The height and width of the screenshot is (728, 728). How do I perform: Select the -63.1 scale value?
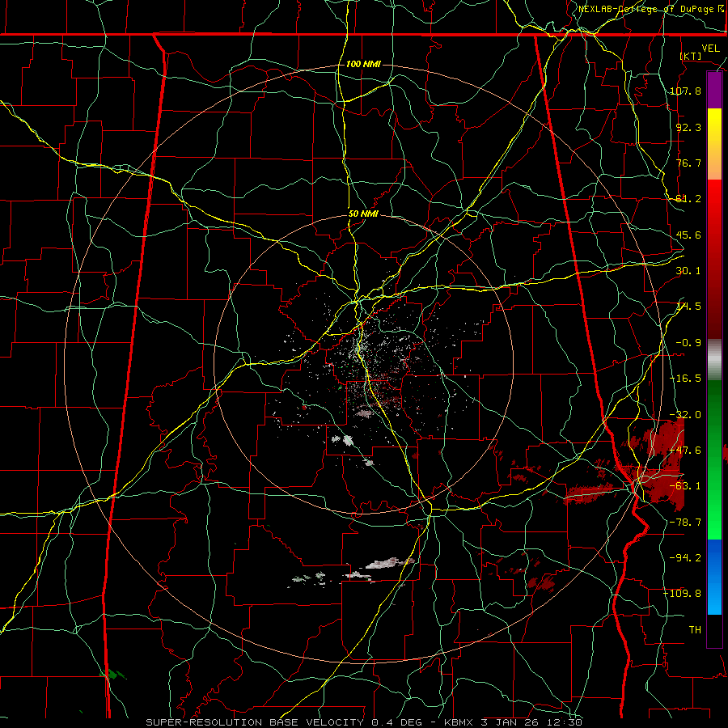(685, 486)
